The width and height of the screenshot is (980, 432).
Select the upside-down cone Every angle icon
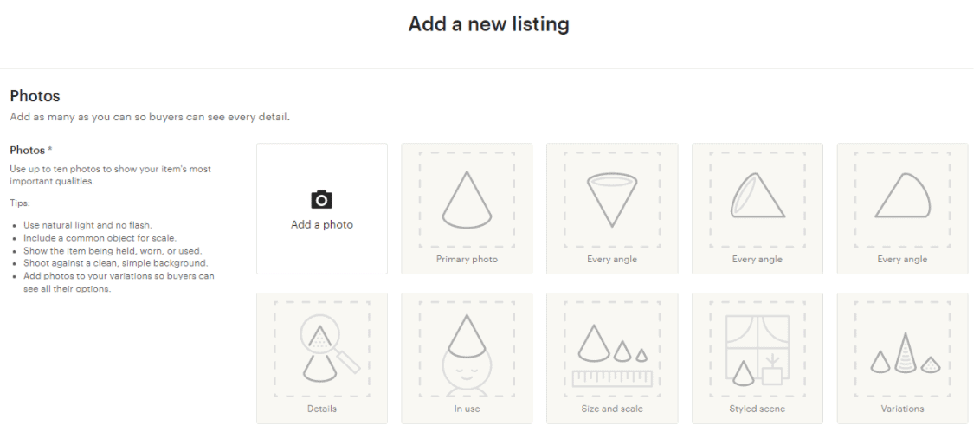(612, 200)
